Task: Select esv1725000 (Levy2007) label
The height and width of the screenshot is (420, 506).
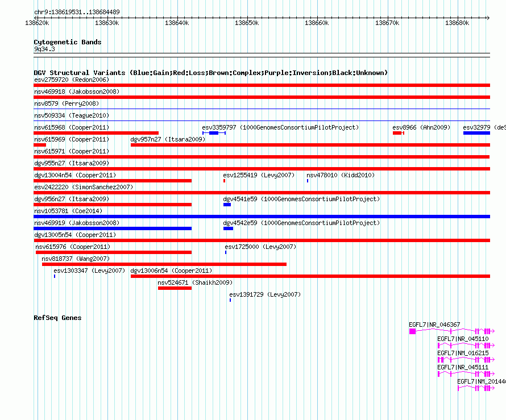Action: [x=260, y=247]
